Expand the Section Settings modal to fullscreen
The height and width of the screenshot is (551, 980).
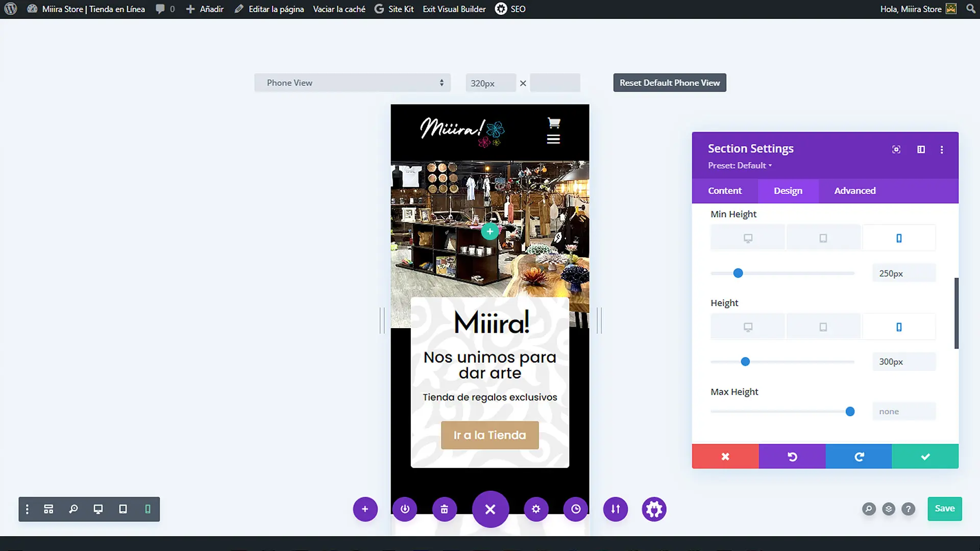click(x=896, y=149)
